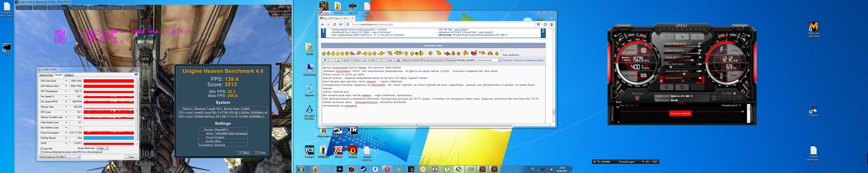Viewport: 868px width, 173px height.
Task: Open the FurMark desktop shortcut
Action: tap(352, 151)
